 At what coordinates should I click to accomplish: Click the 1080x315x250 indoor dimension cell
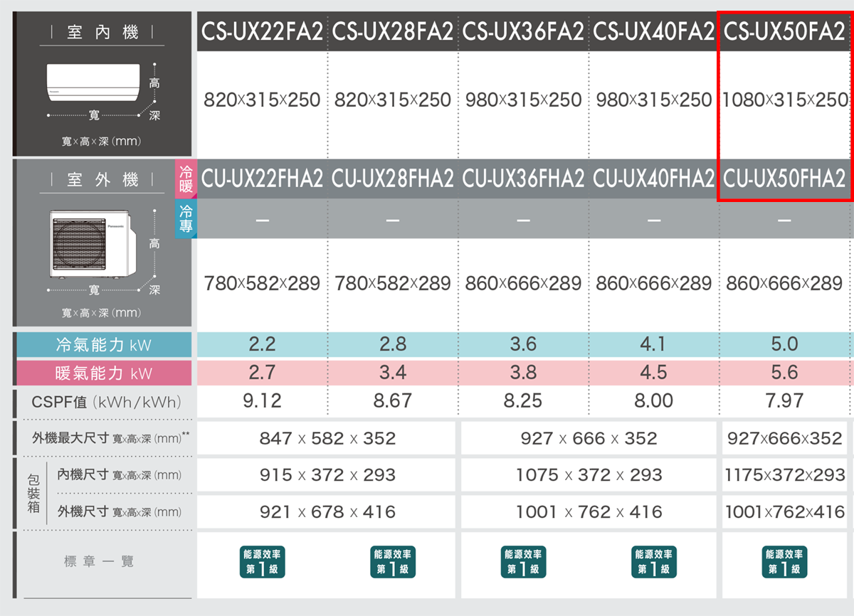(784, 100)
